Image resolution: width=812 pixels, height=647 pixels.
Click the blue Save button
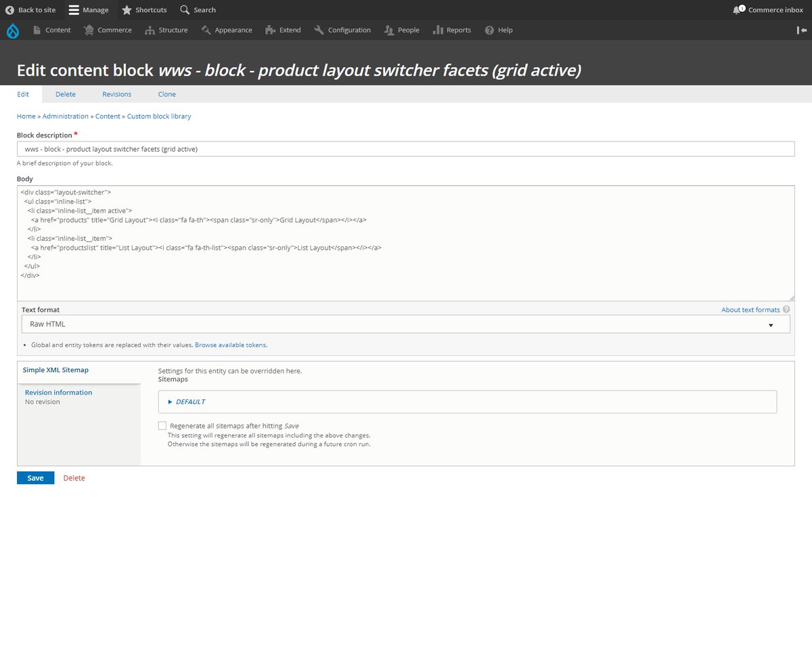tap(35, 478)
